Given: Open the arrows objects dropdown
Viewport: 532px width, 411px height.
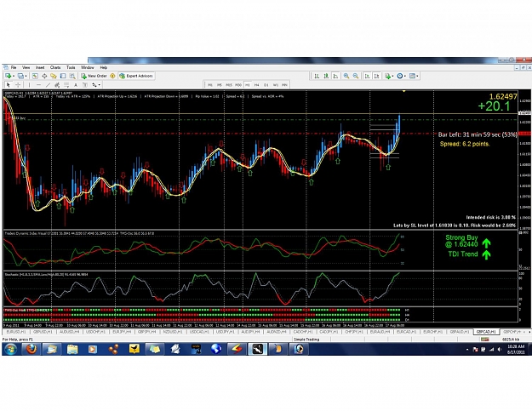Looking at the screenshot, I should pos(96,85).
